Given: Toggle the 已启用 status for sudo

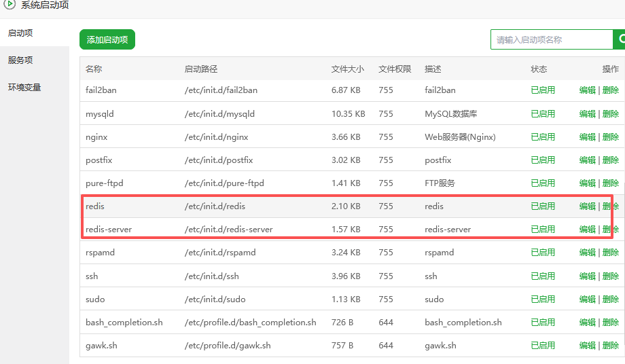Looking at the screenshot, I should 543,299.
